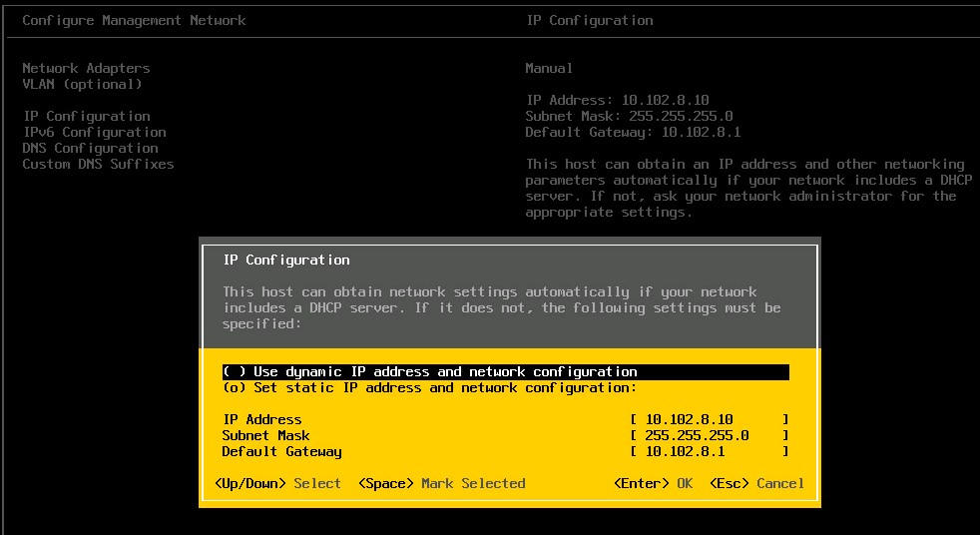This screenshot has width=980, height=535.
Task: Click the IP Address field in the dialog
Action: click(x=709, y=420)
